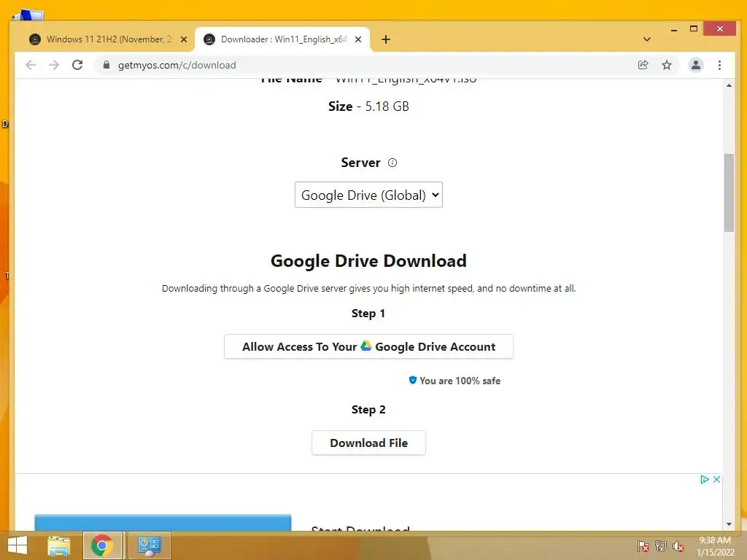The width and height of the screenshot is (747, 560).
Task: Click the Server info icon
Action: [392, 163]
